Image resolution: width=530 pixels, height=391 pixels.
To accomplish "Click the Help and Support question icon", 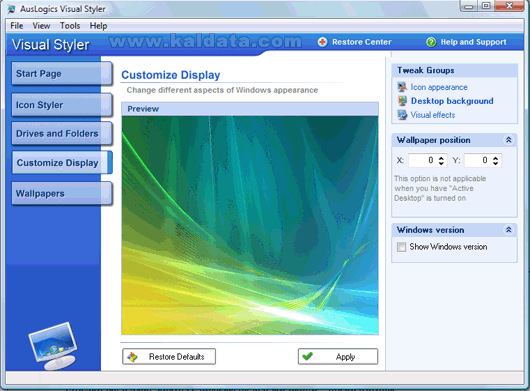I will [x=431, y=42].
